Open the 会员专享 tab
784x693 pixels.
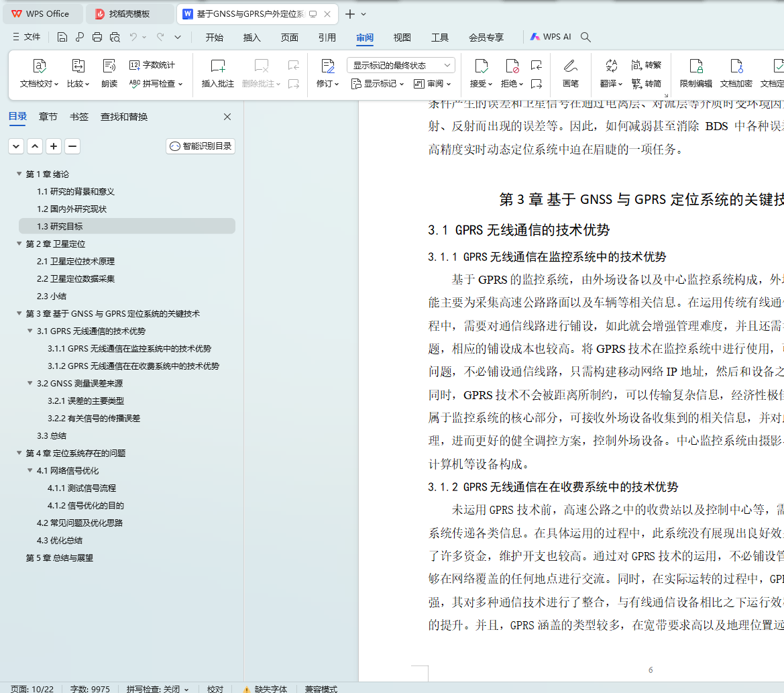(486, 38)
